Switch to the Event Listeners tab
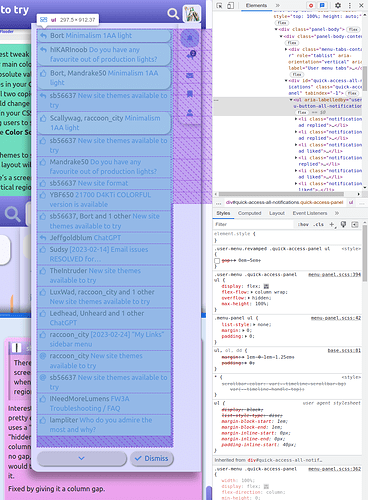 [x=310, y=213]
